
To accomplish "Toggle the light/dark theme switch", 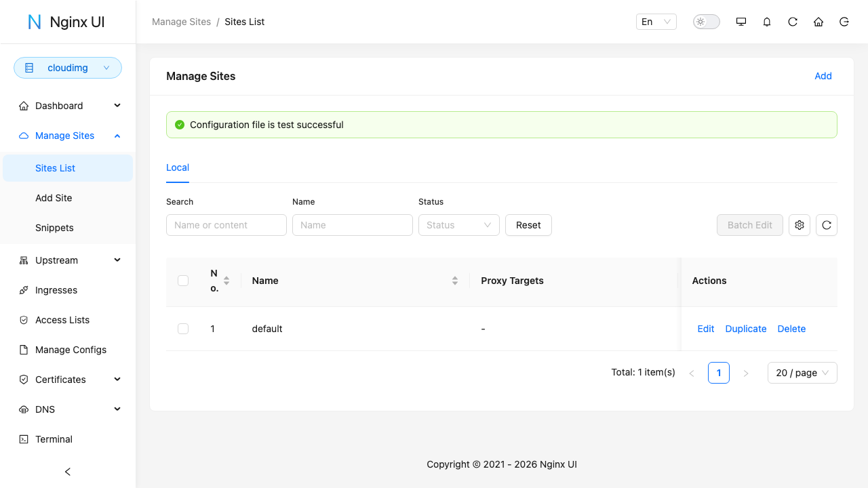I will coord(707,22).
